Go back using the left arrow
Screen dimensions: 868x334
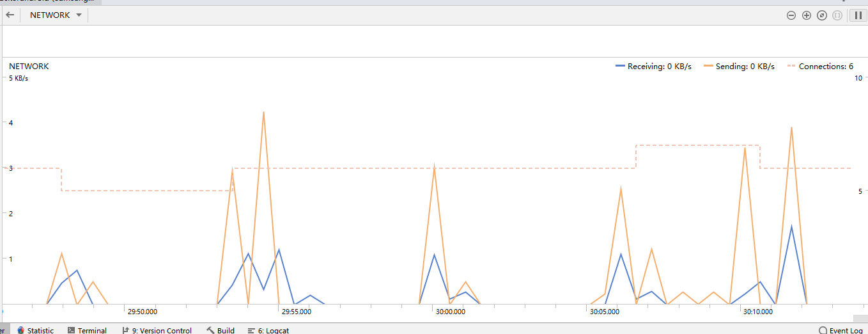coord(10,15)
